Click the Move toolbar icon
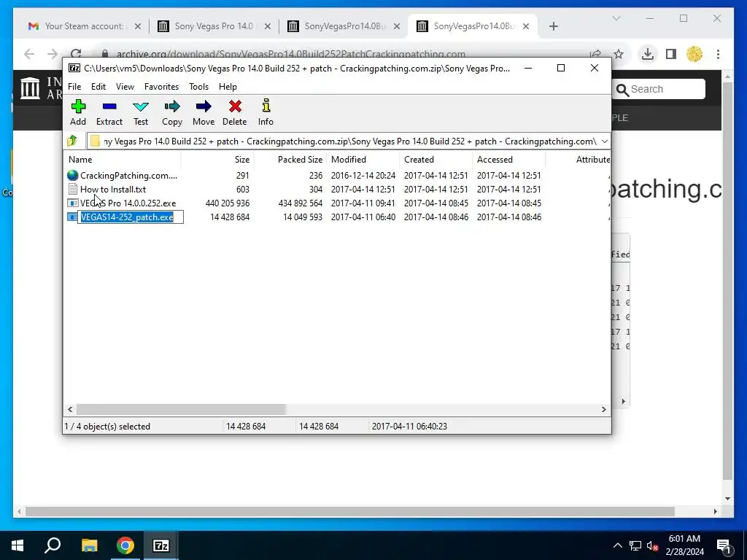Screen dimensions: 747x560 pos(204,106)
